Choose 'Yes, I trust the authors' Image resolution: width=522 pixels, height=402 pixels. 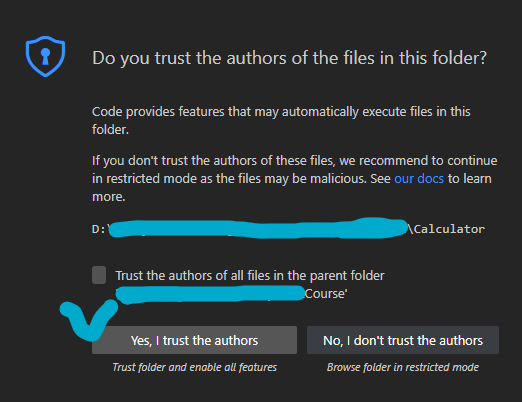[194, 340]
